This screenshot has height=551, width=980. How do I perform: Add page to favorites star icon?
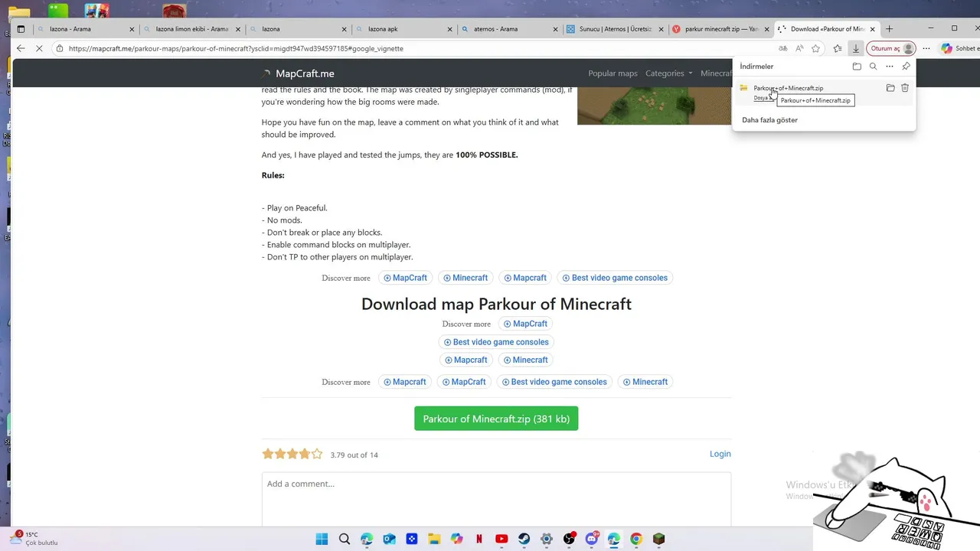(x=816, y=48)
